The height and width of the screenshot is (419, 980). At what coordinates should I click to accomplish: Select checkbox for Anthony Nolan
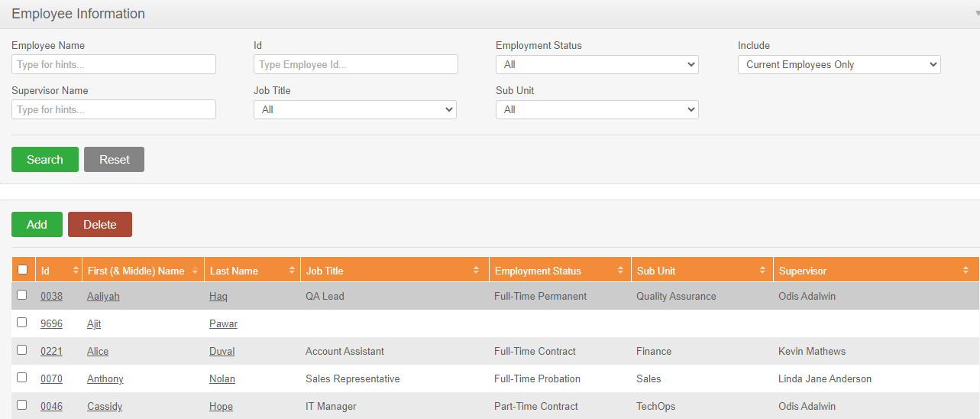[x=22, y=377]
